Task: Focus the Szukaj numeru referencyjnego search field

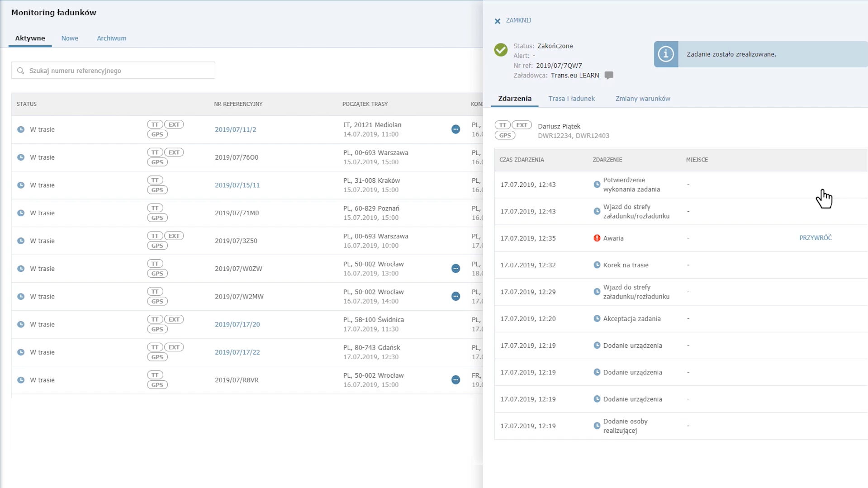Action: coord(113,71)
